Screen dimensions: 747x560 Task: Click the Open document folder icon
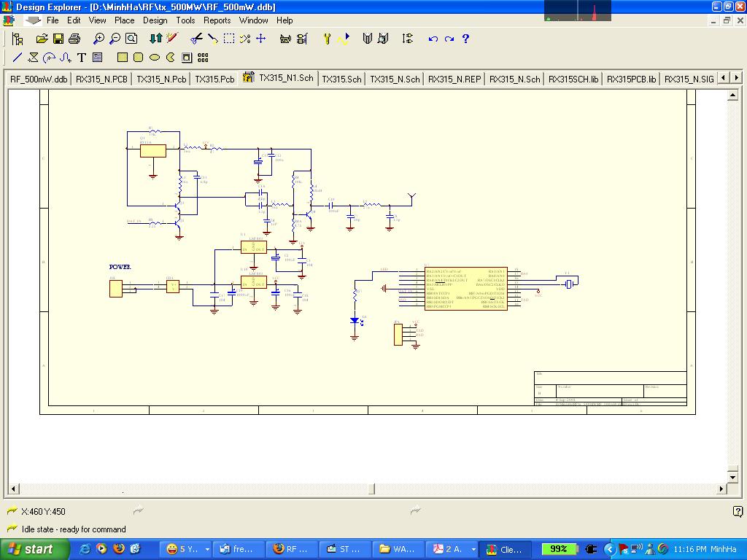click(42, 39)
